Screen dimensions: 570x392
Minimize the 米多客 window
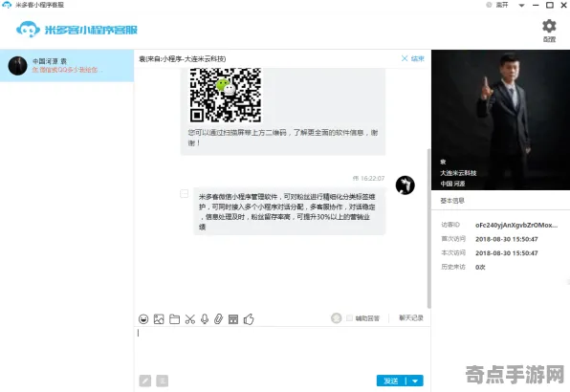(536, 5)
